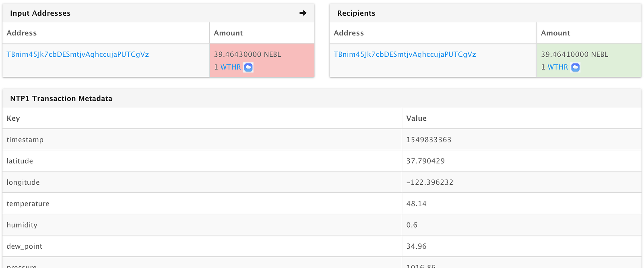This screenshot has width=644, height=268.
Task: Click the Address header under Input Addresses
Action: [x=22, y=33]
